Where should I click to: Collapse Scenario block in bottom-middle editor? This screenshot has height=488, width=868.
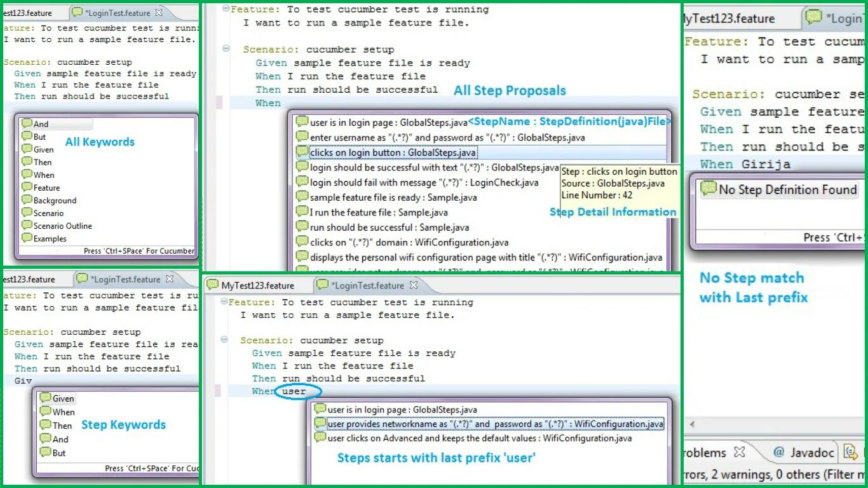[224, 340]
